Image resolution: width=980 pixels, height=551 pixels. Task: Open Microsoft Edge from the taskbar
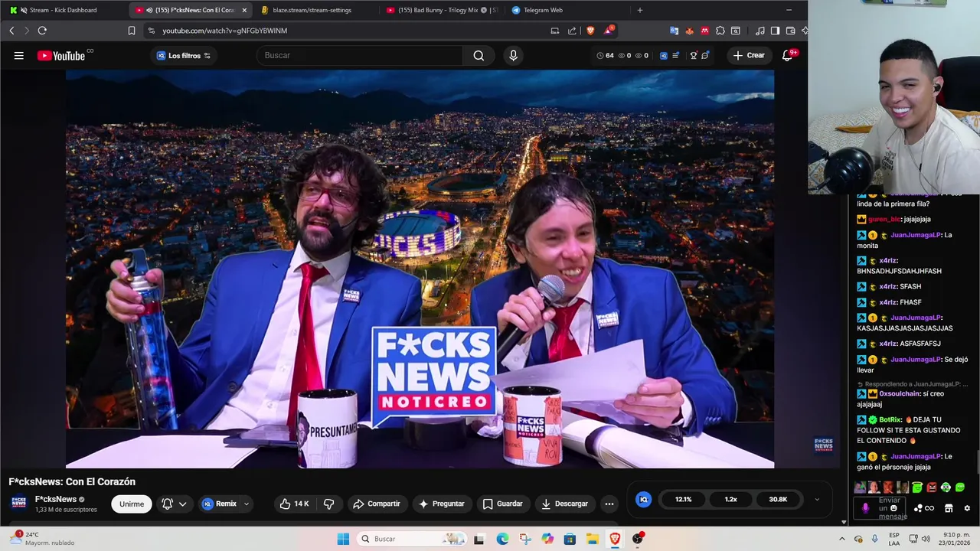pos(502,539)
